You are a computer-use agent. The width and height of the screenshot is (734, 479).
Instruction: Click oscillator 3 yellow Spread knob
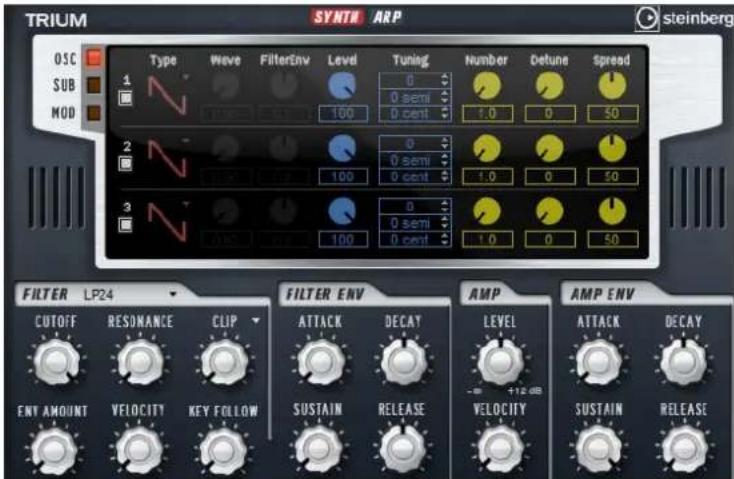pos(612,211)
